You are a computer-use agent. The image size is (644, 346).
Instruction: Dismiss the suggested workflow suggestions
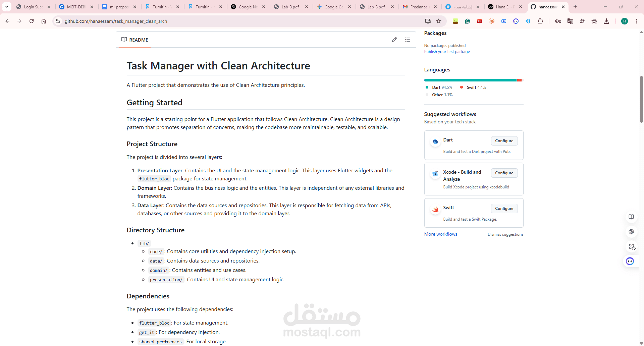pyautogui.click(x=505, y=234)
